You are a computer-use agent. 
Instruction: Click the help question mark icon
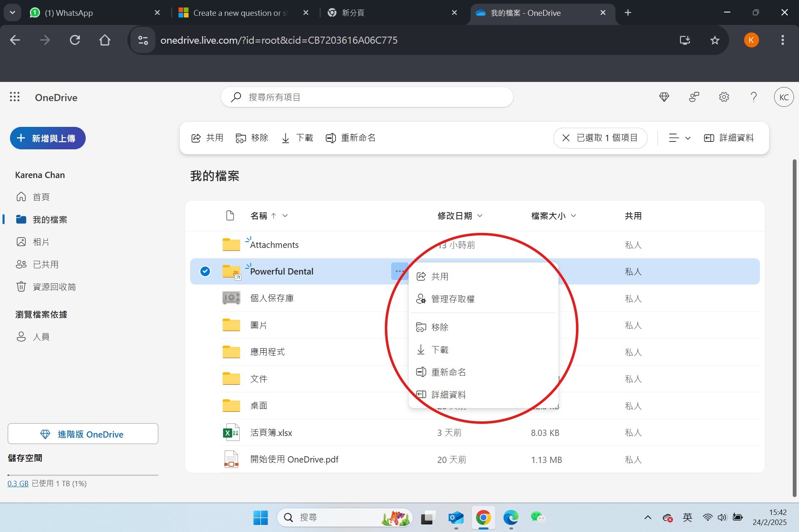pos(754,97)
